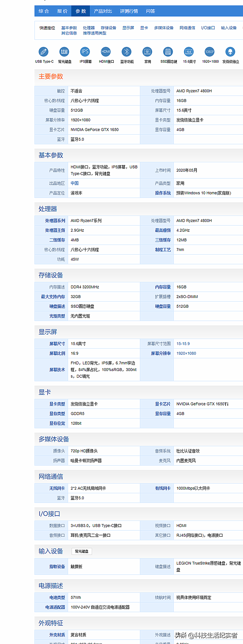
Task: Jump to 其它信息 quick link
Action: [69, 33]
